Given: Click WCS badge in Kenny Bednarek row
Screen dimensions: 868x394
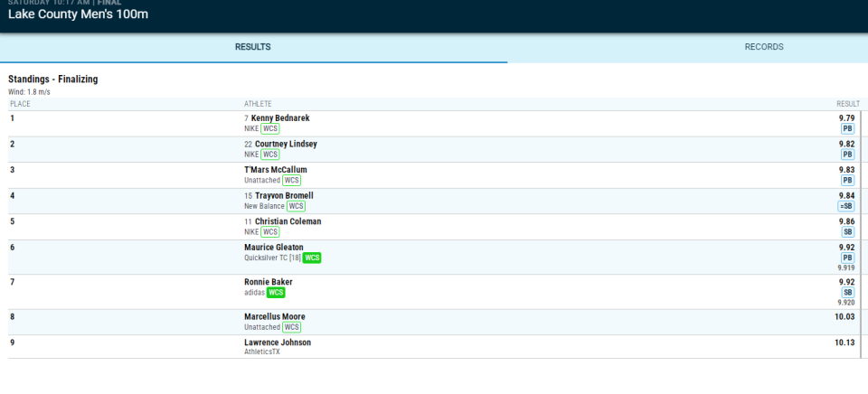Looking at the screenshot, I should click(x=270, y=129).
